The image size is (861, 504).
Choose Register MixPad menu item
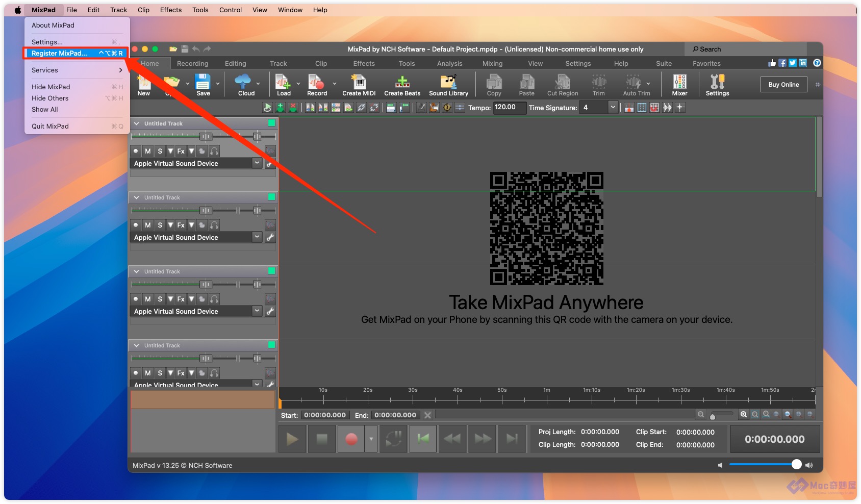coord(77,53)
